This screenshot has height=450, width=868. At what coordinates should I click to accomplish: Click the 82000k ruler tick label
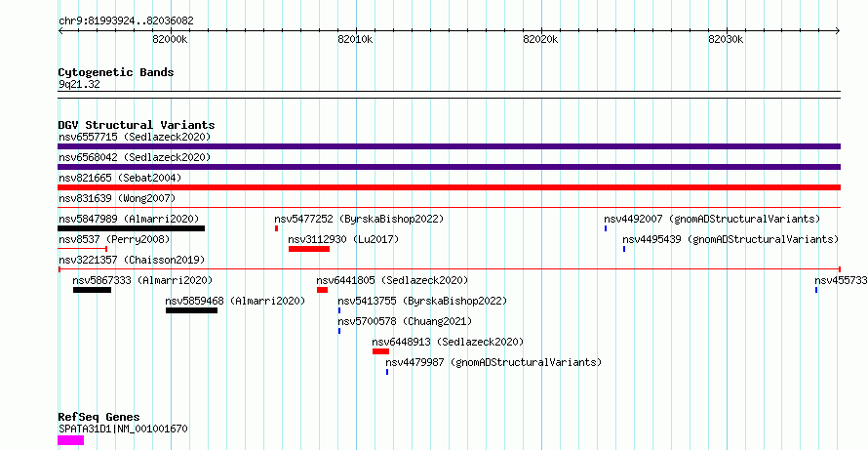tap(171, 39)
